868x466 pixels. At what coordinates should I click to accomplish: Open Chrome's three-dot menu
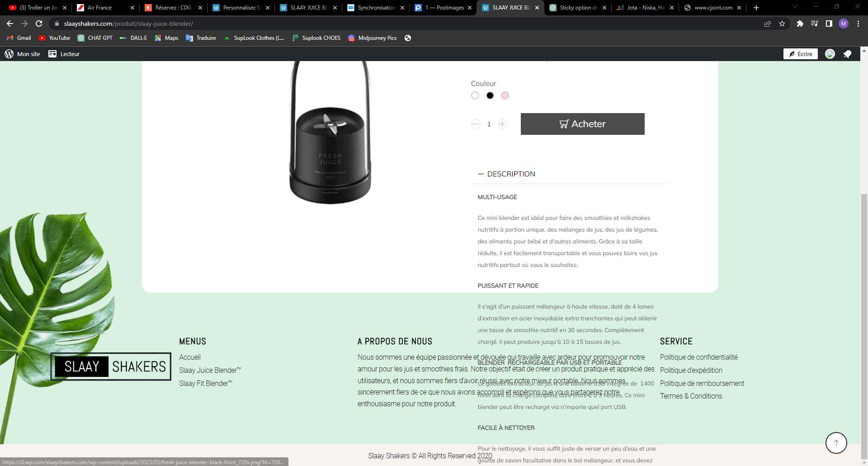pyautogui.click(x=858, y=24)
